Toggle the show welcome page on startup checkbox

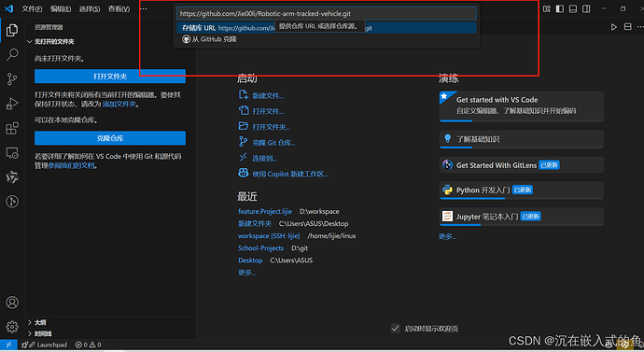[x=395, y=328]
